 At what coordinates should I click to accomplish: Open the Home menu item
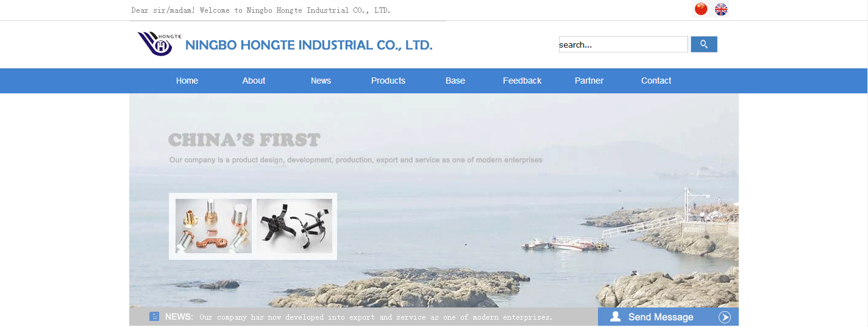click(x=187, y=81)
